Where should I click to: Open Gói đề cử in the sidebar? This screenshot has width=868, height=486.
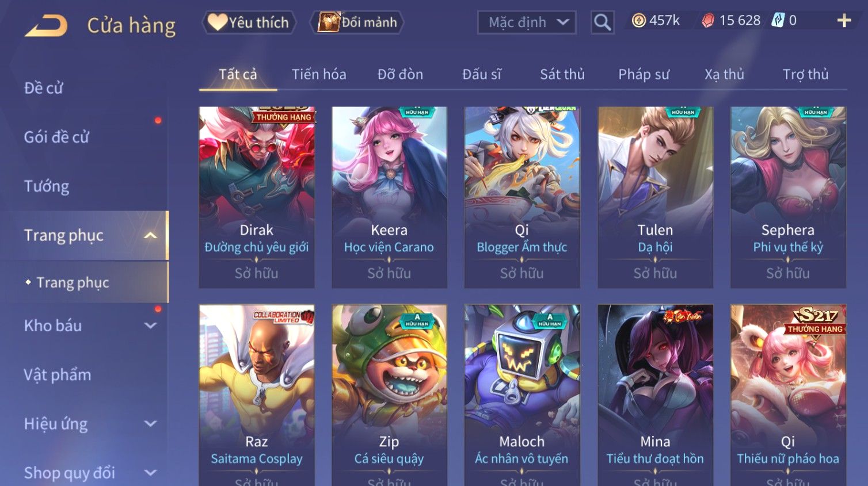coord(56,137)
